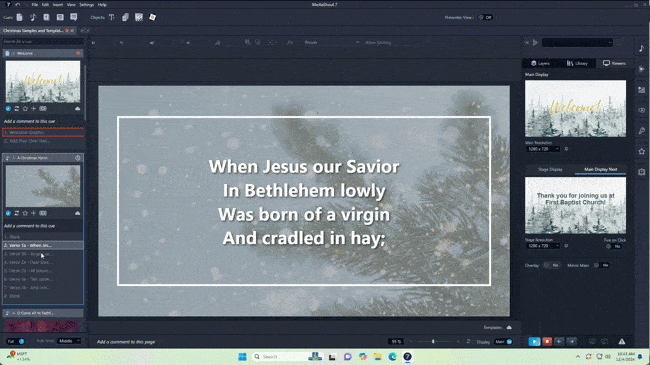Collapse the O Come All Ye Faithful cue
This screenshot has width=650, height=365.
13,313
